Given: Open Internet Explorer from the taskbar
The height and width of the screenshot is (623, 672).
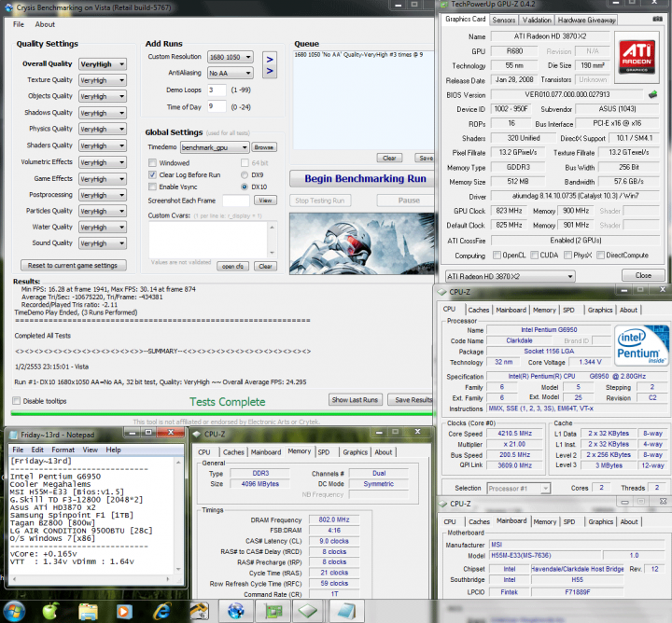Looking at the screenshot, I should pos(162,612).
